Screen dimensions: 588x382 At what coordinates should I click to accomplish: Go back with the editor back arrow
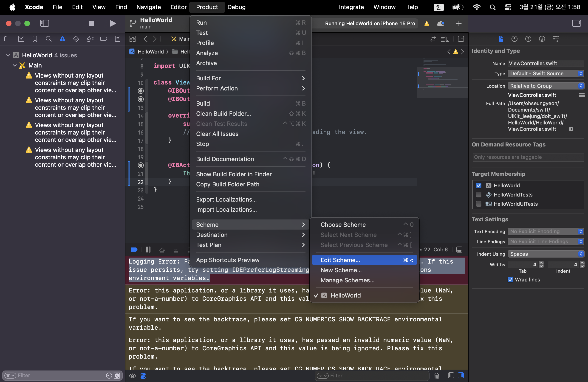pyautogui.click(x=146, y=39)
